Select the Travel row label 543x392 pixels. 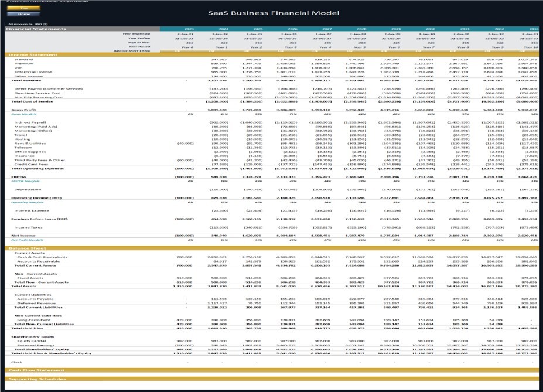pos(21,135)
